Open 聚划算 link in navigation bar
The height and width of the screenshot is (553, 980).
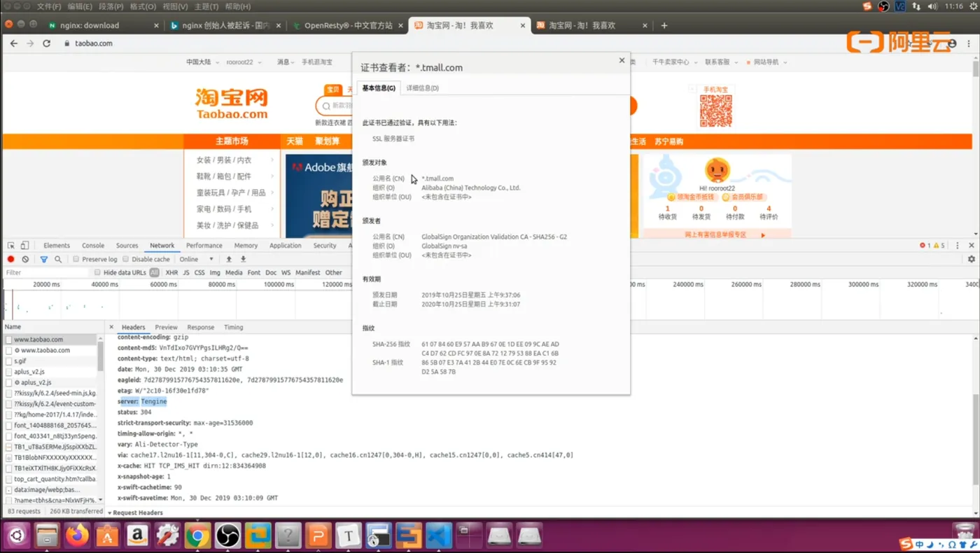coord(327,141)
